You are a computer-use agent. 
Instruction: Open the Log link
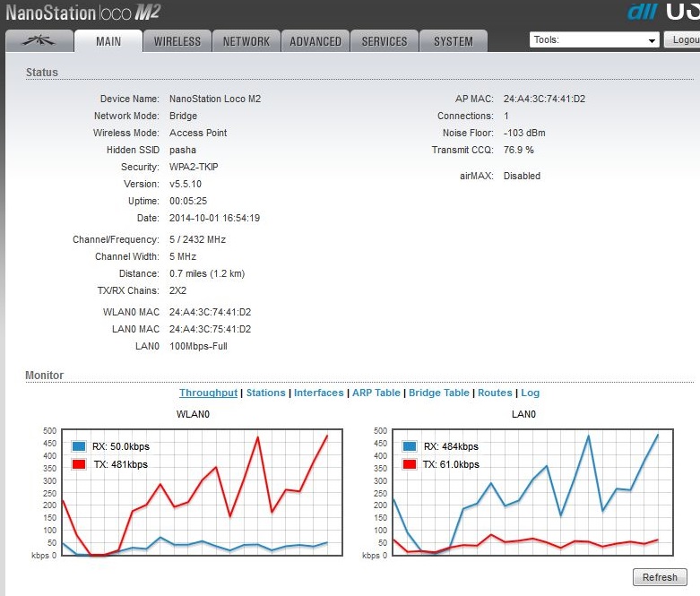pyautogui.click(x=530, y=393)
